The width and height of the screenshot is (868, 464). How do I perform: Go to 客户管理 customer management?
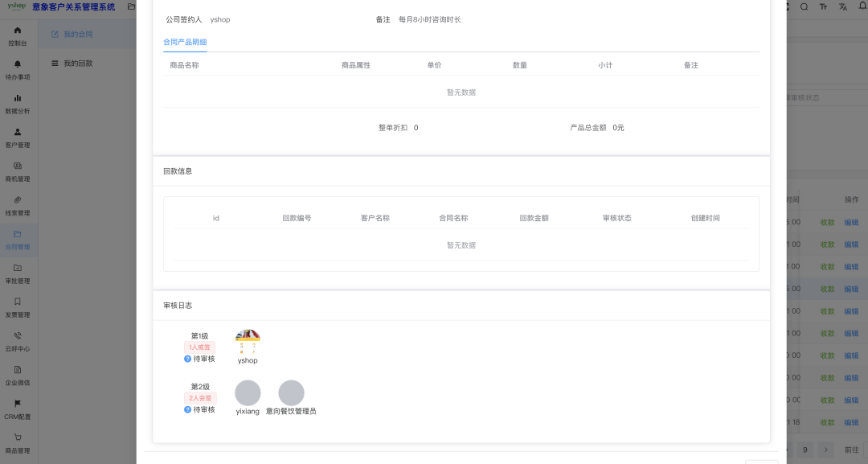click(x=17, y=137)
